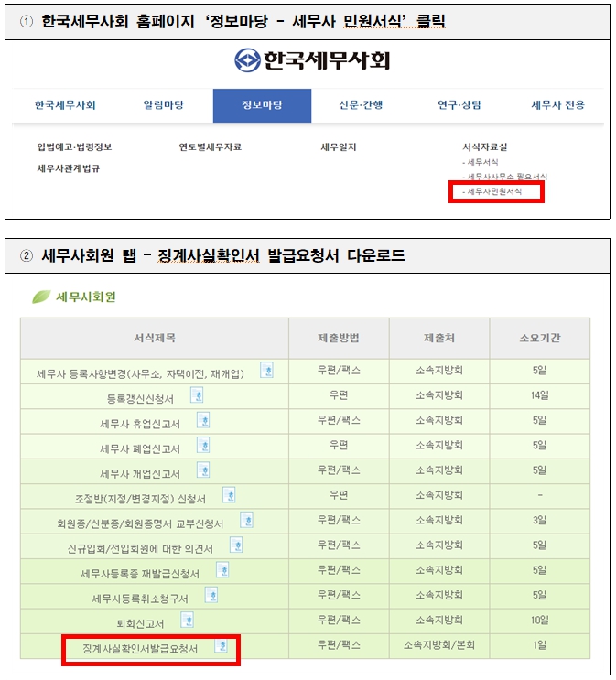616x680 pixels.
Task: Open the 신문·간행 menu
Action: click(x=361, y=105)
